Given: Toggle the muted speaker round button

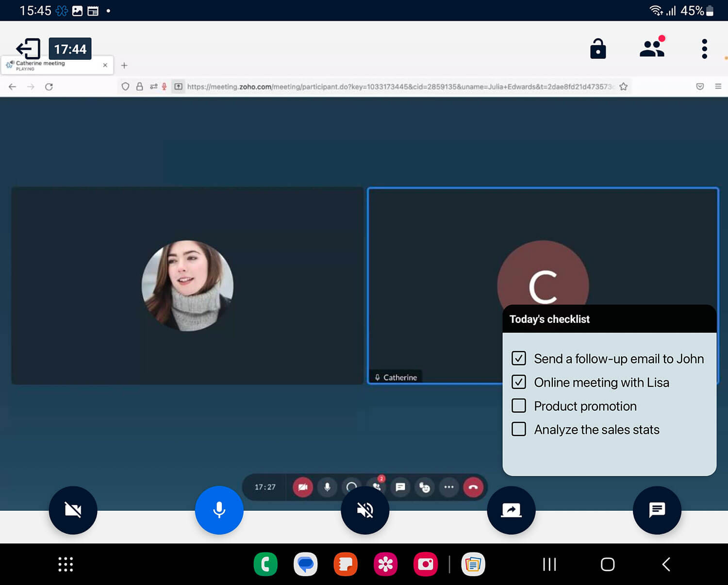Looking at the screenshot, I should 365,510.
